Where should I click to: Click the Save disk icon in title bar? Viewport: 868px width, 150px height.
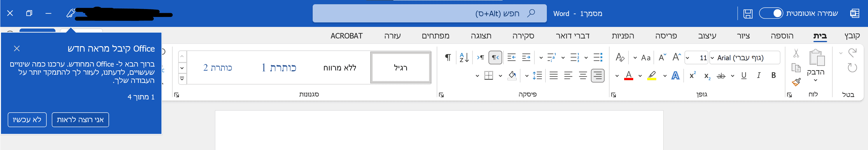[x=748, y=14]
